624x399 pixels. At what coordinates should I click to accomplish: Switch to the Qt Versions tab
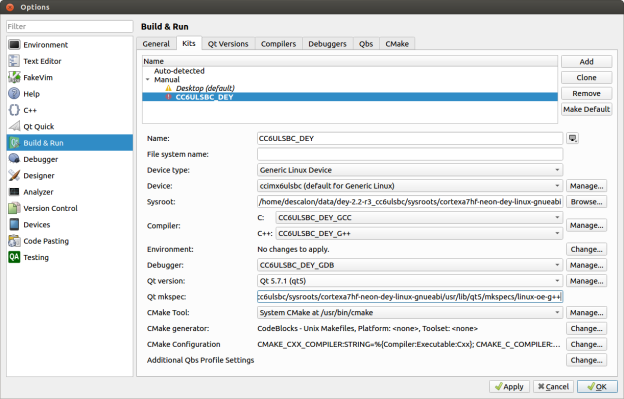(228, 44)
